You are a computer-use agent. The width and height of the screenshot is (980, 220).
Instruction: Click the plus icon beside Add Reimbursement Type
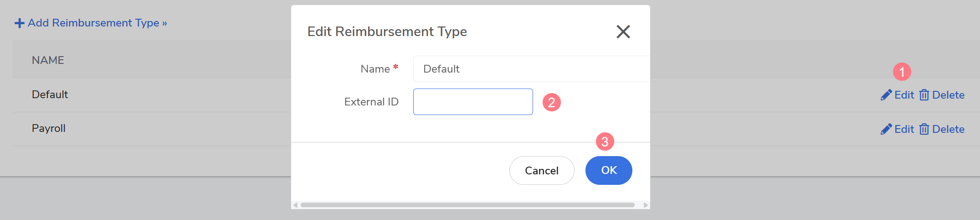[20, 23]
